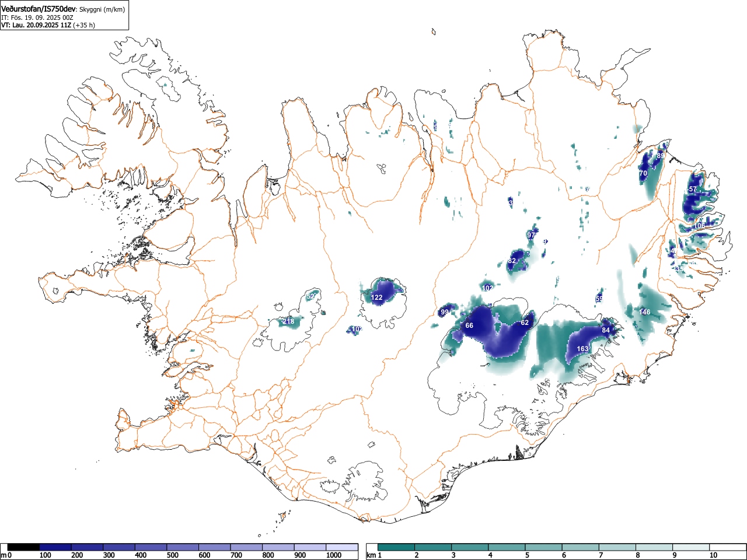Click the 57 label on the eastern fjords
Viewport: 747px width, 560px height.
[x=693, y=189]
